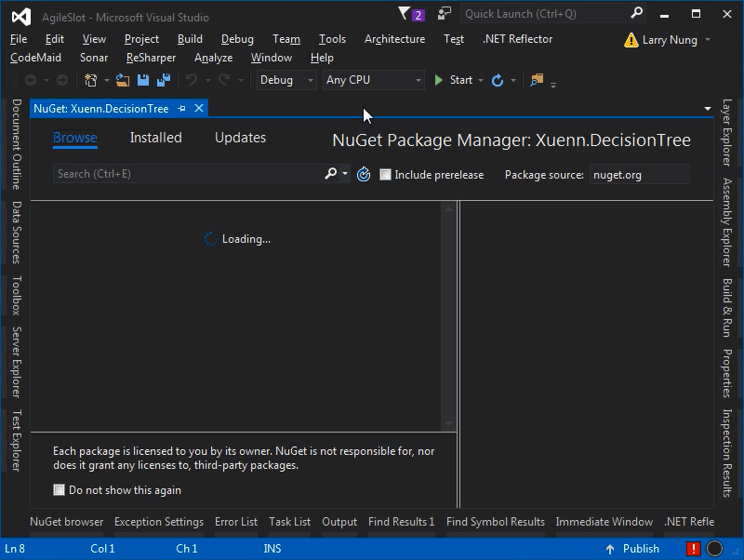744x560 pixels.
Task: Open the Test Explorer side panel
Action: (17, 440)
